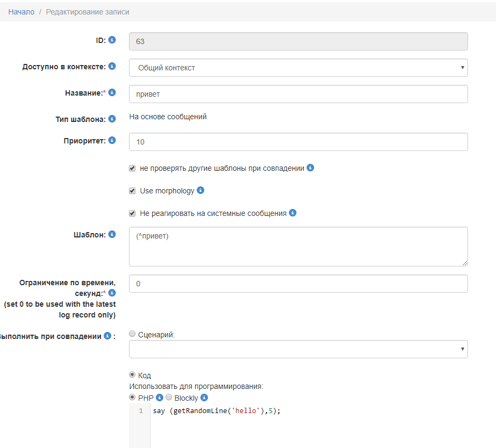Click inside the Приоритет input field
The image size is (496, 448).
click(298, 142)
